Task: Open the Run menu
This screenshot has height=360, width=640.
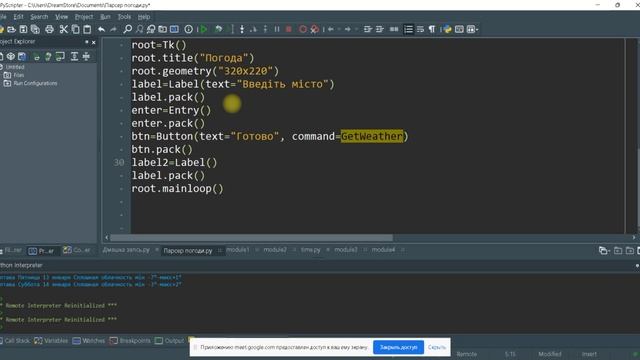Action: pyautogui.click(x=105, y=17)
